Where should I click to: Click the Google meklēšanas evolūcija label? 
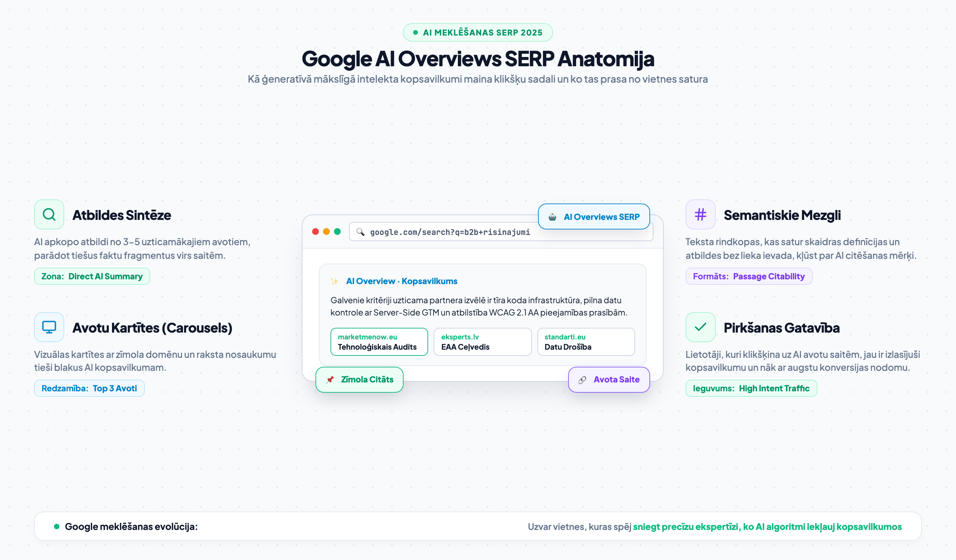(131, 527)
